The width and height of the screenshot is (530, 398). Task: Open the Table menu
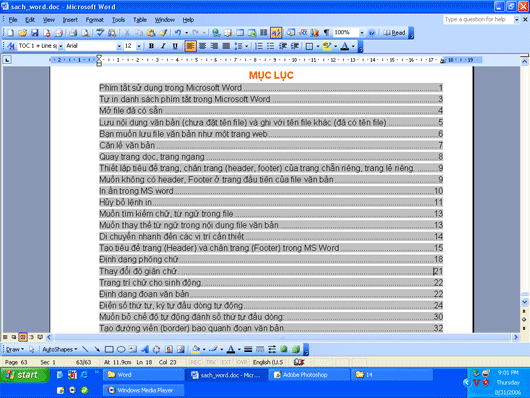[140, 20]
